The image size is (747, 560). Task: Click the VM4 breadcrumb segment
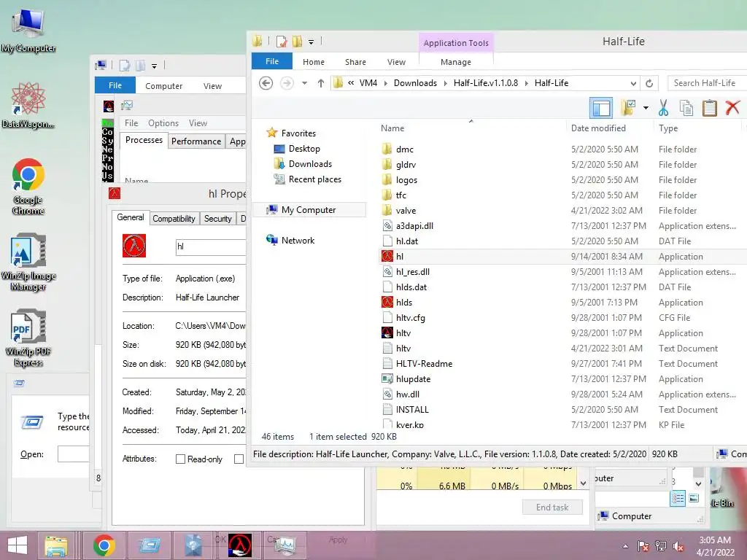pyautogui.click(x=368, y=83)
